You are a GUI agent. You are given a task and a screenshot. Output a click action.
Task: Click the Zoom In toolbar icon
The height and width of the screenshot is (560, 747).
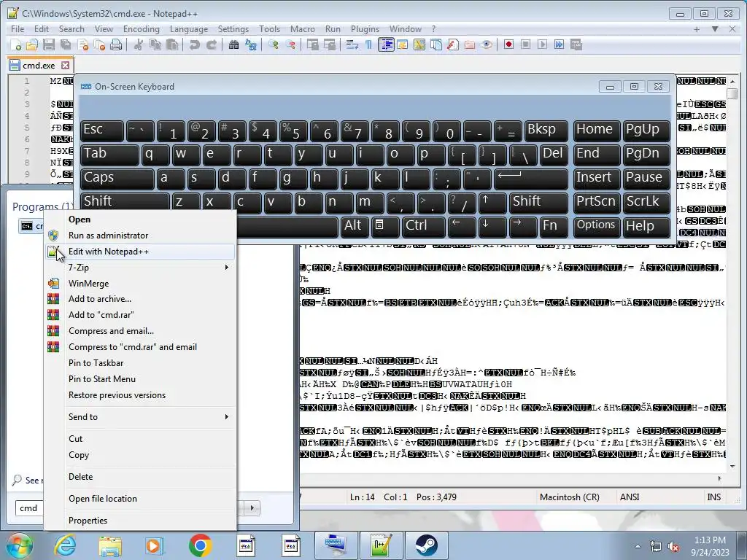[x=274, y=44]
